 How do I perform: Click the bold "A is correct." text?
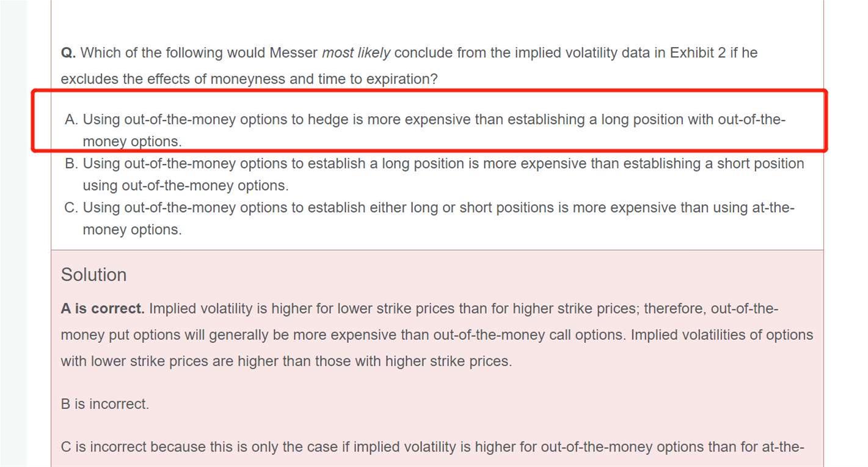(103, 309)
